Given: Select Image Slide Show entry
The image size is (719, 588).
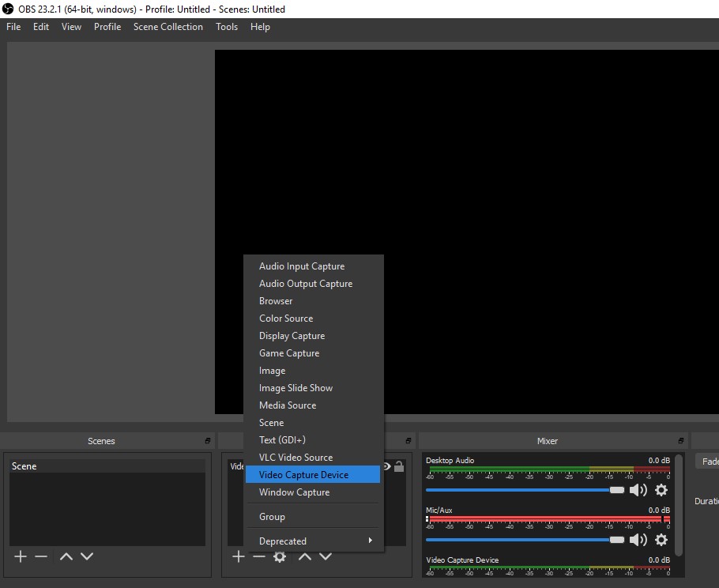Looking at the screenshot, I should click(313, 388).
